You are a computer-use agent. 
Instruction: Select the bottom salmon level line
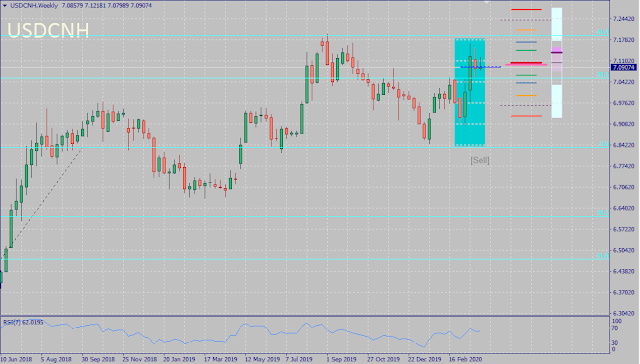(x=526, y=116)
